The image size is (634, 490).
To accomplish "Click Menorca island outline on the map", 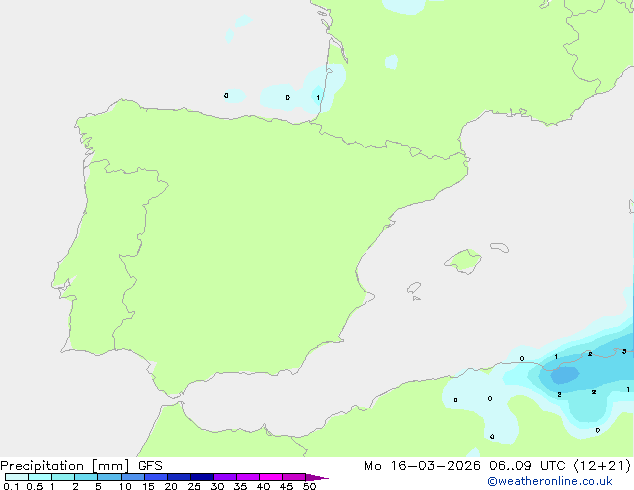I will pos(499,247).
